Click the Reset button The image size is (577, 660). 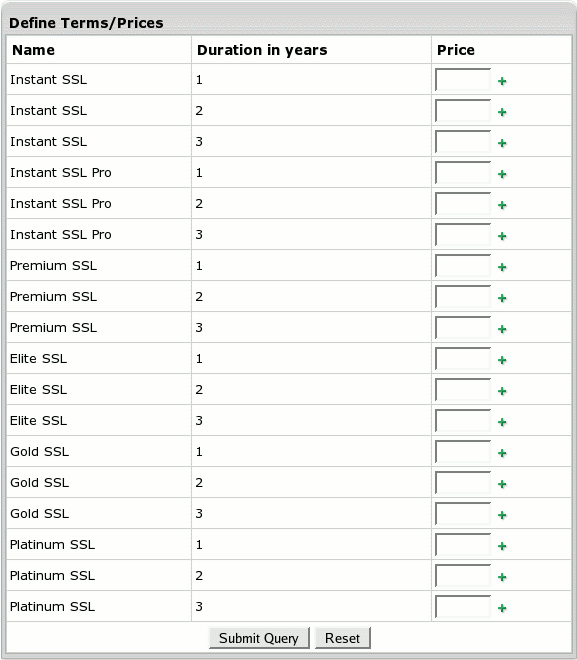pyautogui.click(x=343, y=638)
